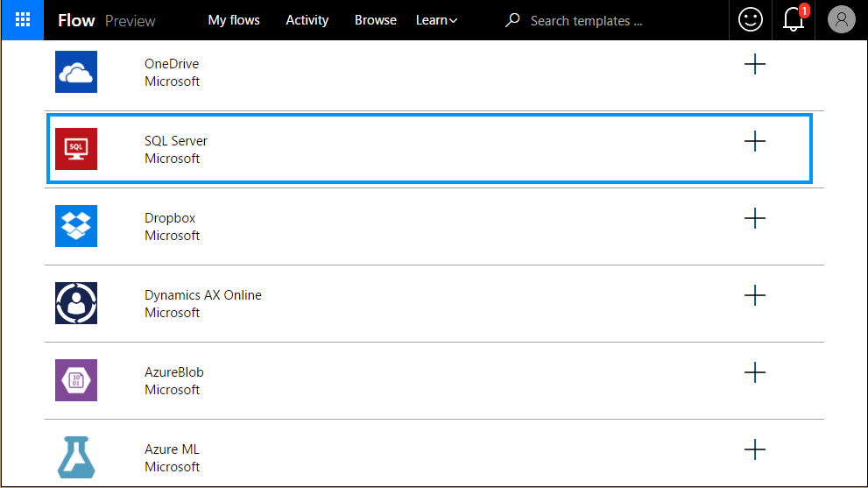Open the Activity page
Viewport: 868px width, 488px height.
coord(307,20)
